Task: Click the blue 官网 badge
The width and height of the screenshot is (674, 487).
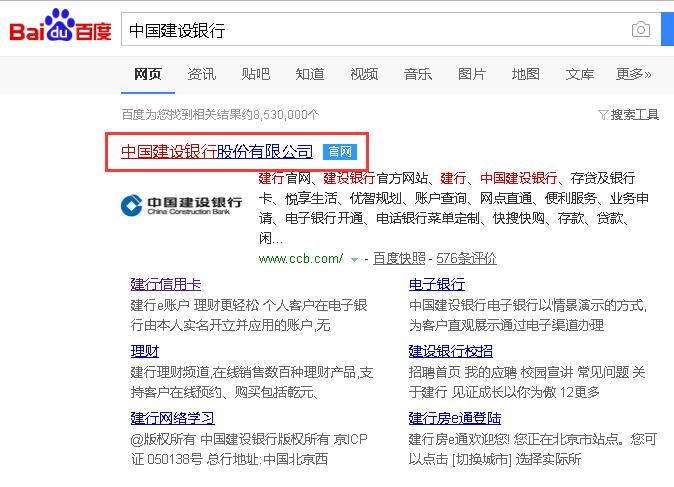Action: click(x=339, y=152)
